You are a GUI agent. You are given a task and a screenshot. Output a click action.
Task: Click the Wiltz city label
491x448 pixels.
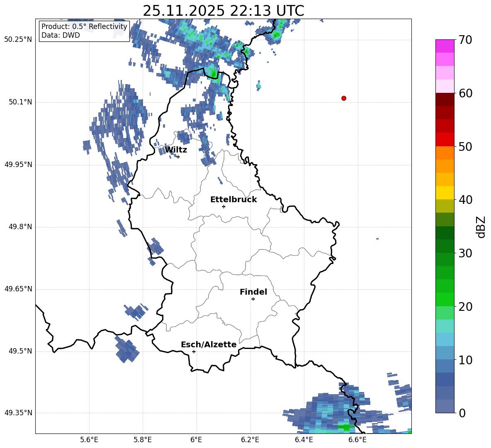(x=176, y=150)
